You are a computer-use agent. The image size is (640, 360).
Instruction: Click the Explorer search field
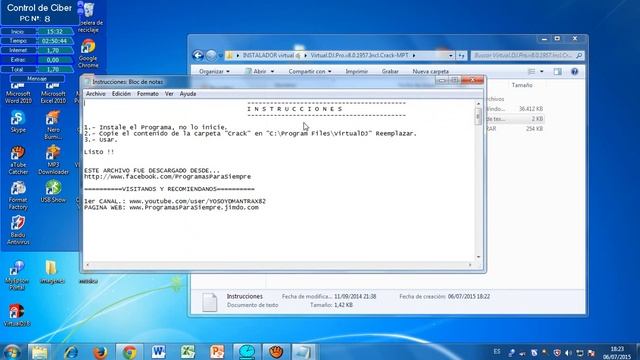click(x=527, y=55)
